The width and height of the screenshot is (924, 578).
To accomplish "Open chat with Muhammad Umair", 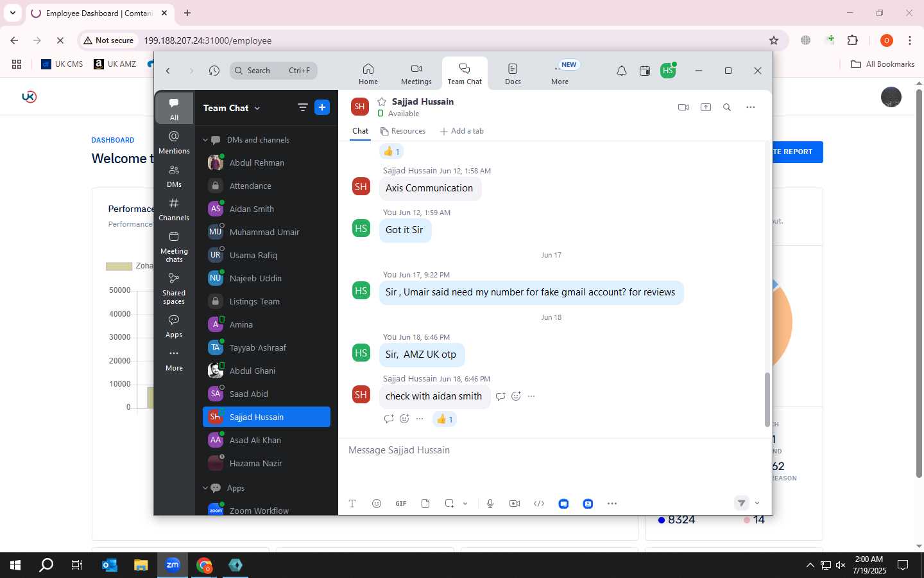I will click(266, 232).
